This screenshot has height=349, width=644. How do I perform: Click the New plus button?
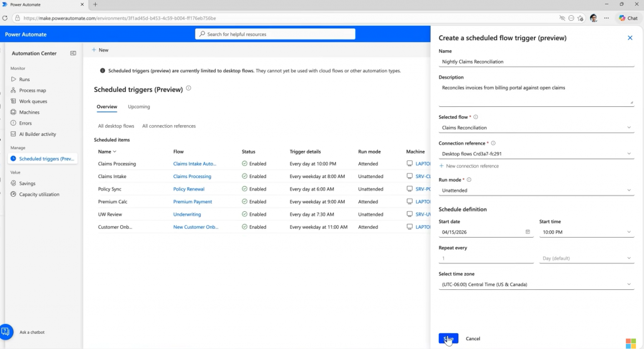(x=100, y=50)
